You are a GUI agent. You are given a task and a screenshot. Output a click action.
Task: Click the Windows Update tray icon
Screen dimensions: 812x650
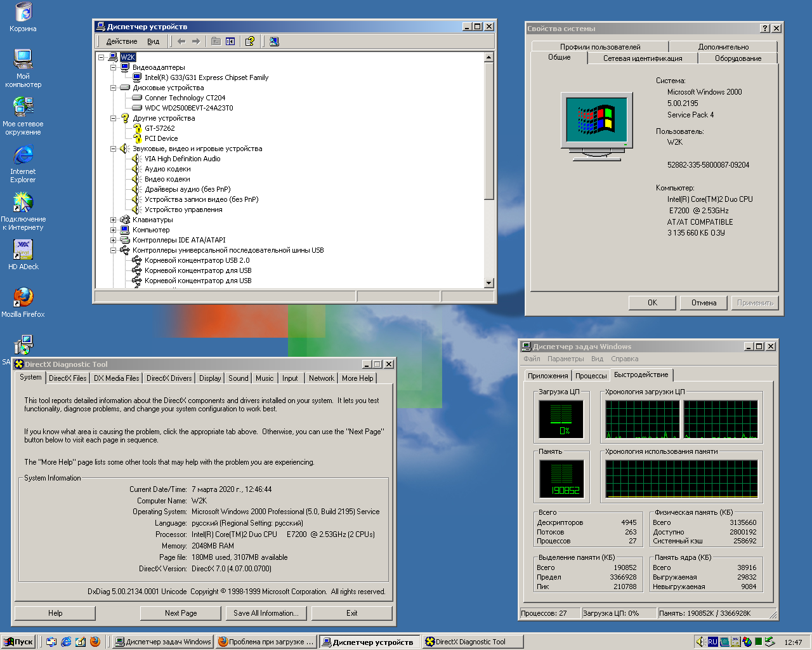(x=747, y=642)
